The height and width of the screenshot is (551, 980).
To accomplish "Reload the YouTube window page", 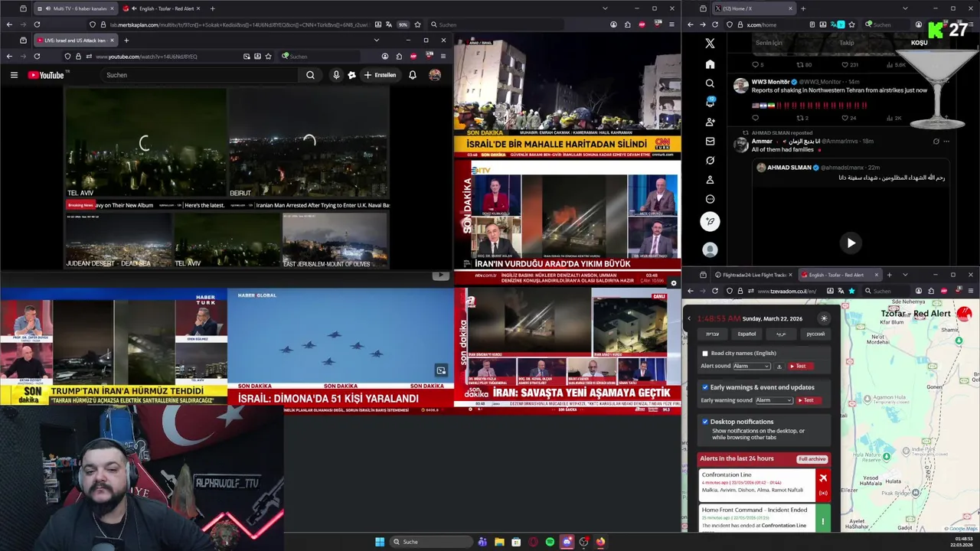I will [38, 56].
